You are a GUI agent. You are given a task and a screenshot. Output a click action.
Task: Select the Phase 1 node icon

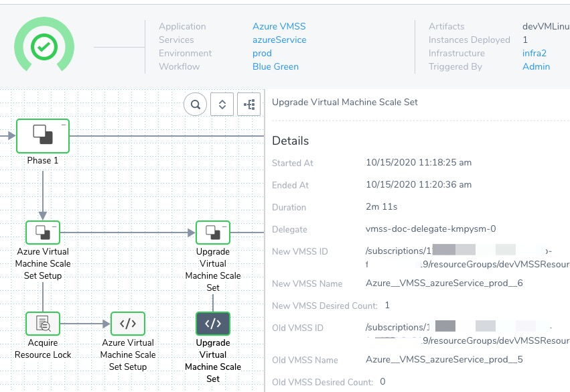click(x=43, y=135)
